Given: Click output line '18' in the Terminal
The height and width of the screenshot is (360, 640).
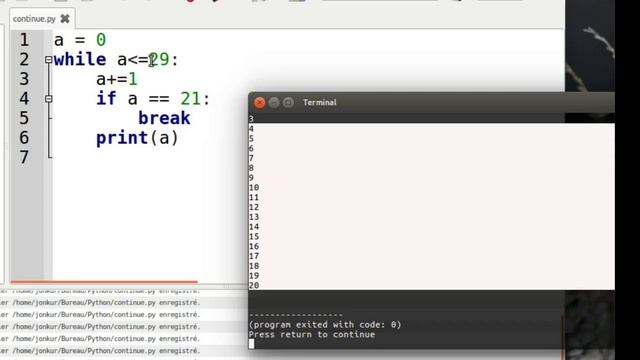Looking at the screenshot, I should pos(254,266).
